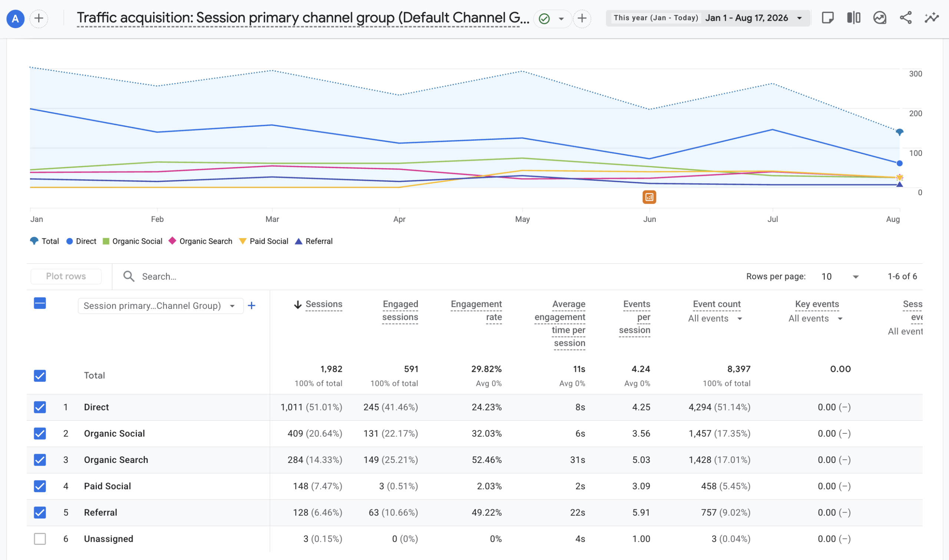Click the orange annotation marker near Jun
Viewport: 949px width, 560px height.
pyautogui.click(x=649, y=197)
